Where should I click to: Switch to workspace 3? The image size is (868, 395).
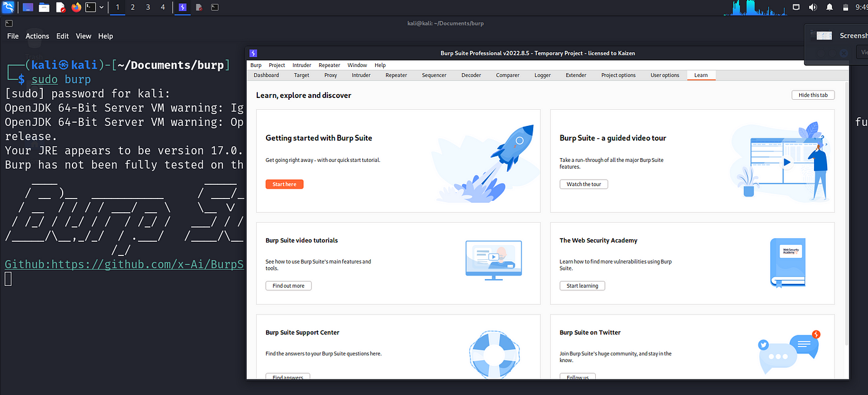point(148,7)
